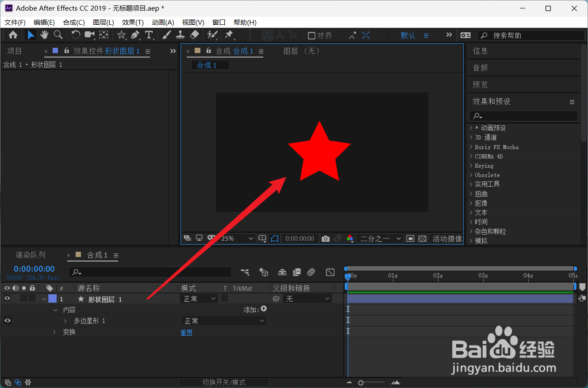Choose the Eraser tool
The image size is (588, 388).
[x=194, y=35]
